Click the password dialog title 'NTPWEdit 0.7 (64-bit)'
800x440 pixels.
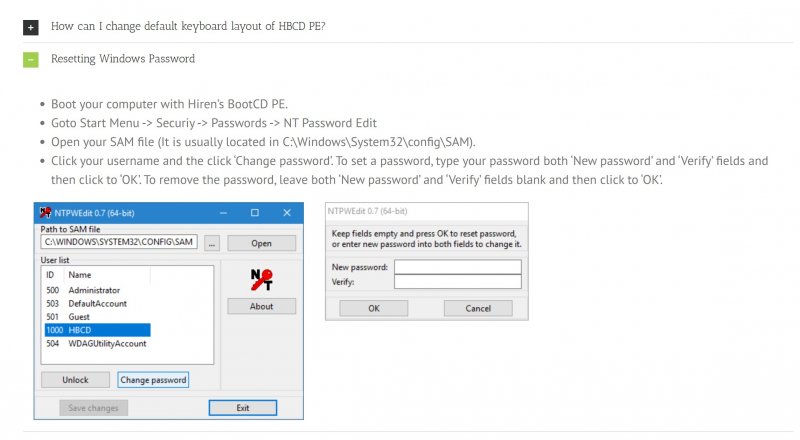coord(367,211)
